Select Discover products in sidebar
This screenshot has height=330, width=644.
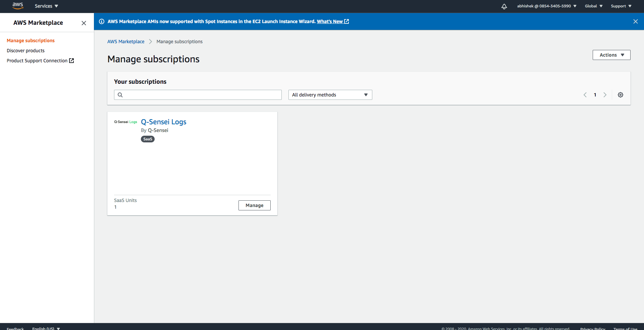pyautogui.click(x=25, y=51)
